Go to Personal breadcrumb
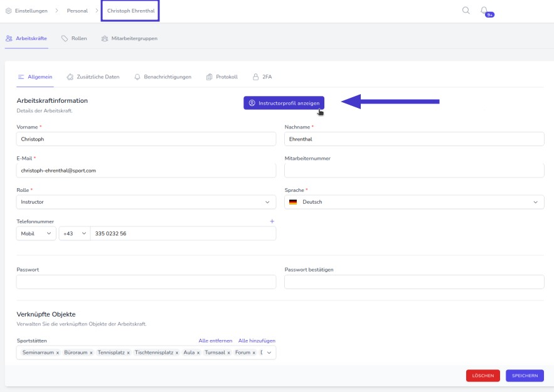The image size is (554, 392). pos(77,11)
